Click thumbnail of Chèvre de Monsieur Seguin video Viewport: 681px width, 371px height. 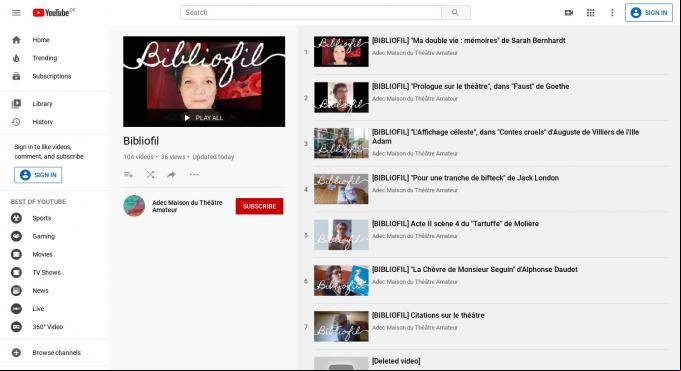[341, 281]
